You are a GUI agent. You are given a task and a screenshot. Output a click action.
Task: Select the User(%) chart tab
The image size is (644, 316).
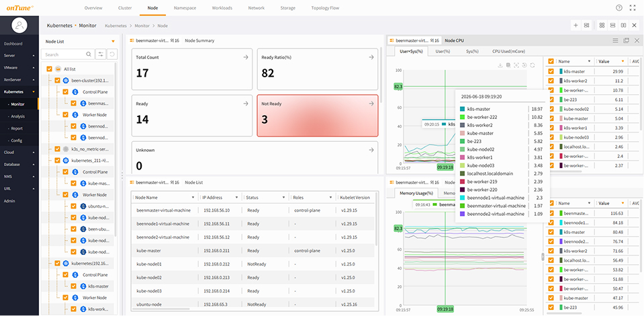pos(443,51)
